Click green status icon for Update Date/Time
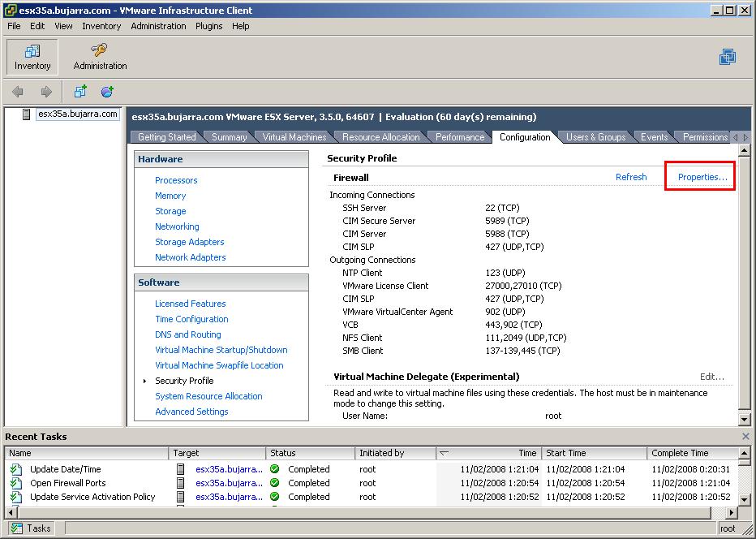Image resolution: width=756 pixels, height=539 pixels. coord(275,469)
